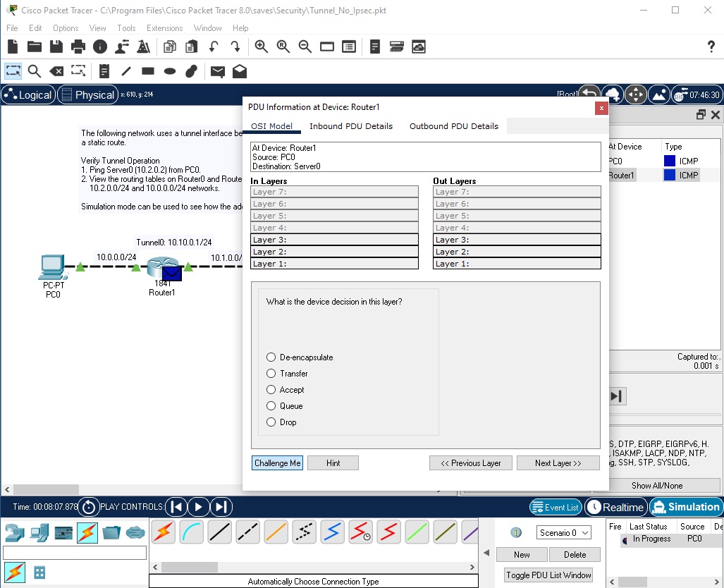Select Drop radio option

[271, 422]
